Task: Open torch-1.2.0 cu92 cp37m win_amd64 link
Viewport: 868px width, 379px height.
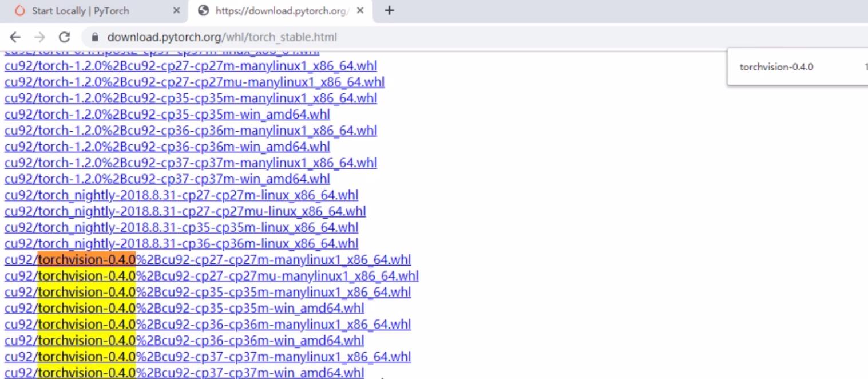Action: tap(167, 179)
